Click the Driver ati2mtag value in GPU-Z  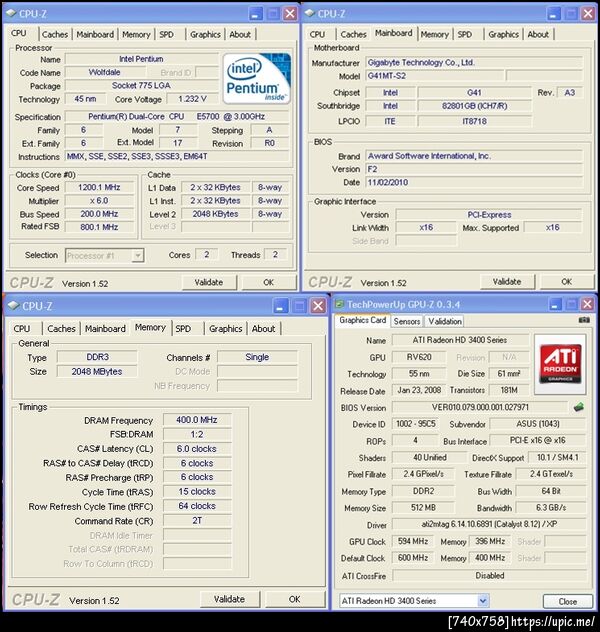pyautogui.click(x=489, y=524)
